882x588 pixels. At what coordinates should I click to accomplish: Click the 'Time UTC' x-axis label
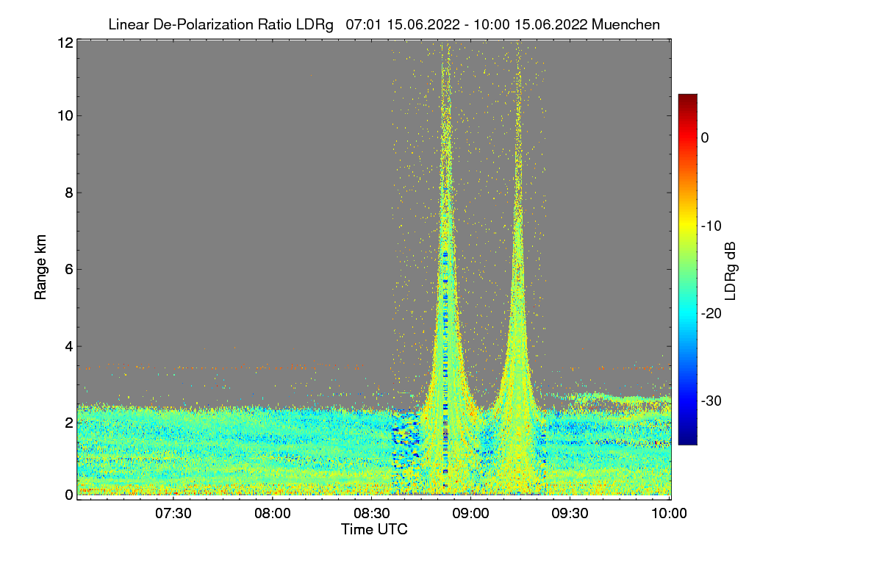[x=374, y=528]
